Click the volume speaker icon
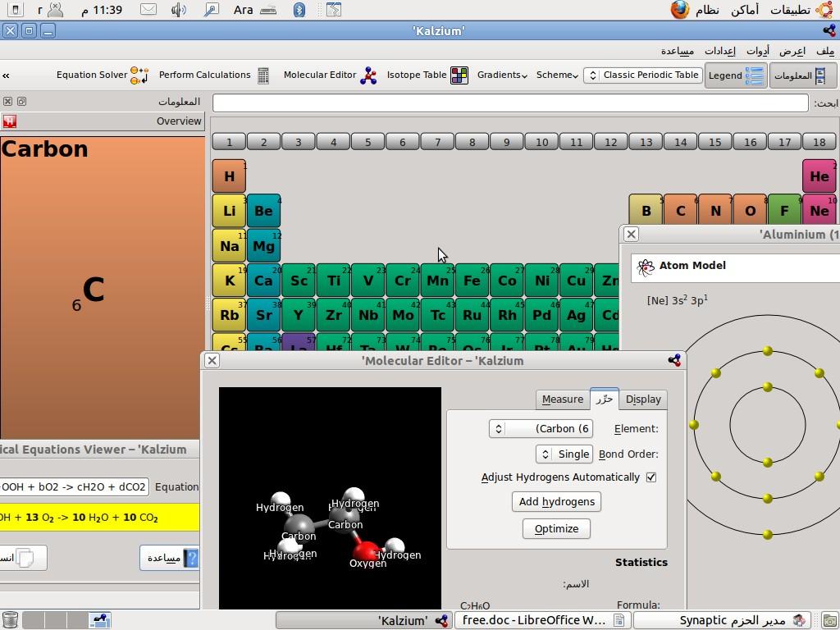This screenshot has width=840, height=630. [x=178, y=10]
